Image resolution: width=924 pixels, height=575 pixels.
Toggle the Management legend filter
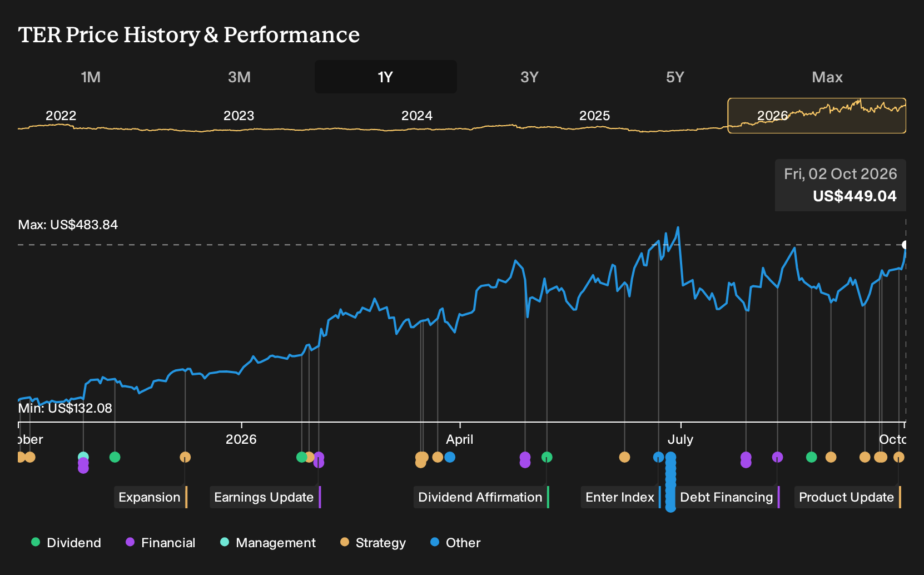(268, 543)
